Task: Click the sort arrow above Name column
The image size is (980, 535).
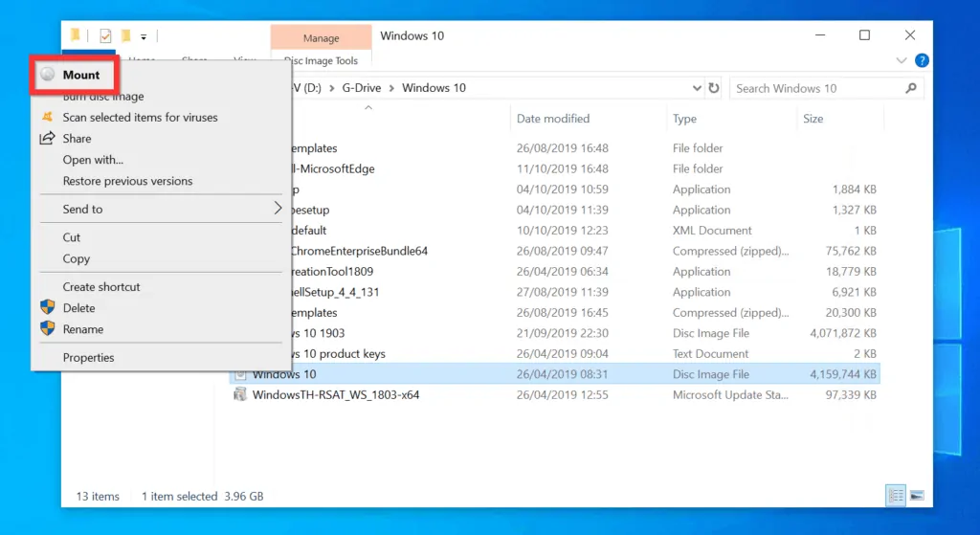Action: coord(368,107)
